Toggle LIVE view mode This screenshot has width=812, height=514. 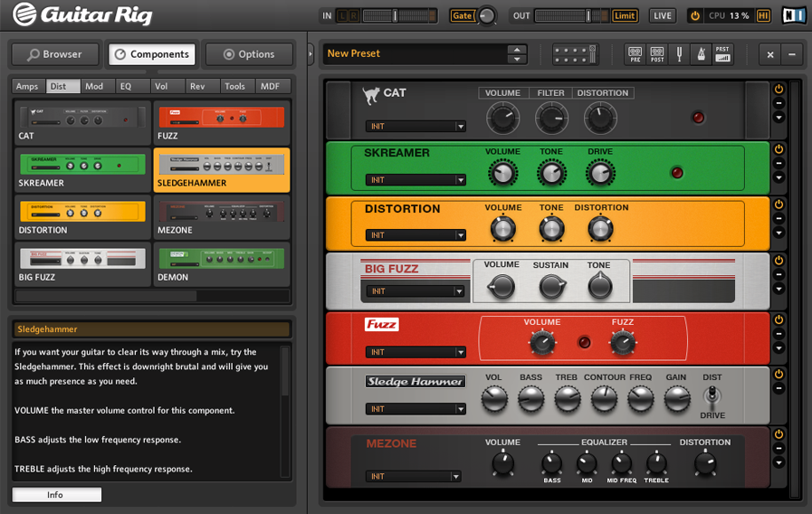pyautogui.click(x=663, y=15)
